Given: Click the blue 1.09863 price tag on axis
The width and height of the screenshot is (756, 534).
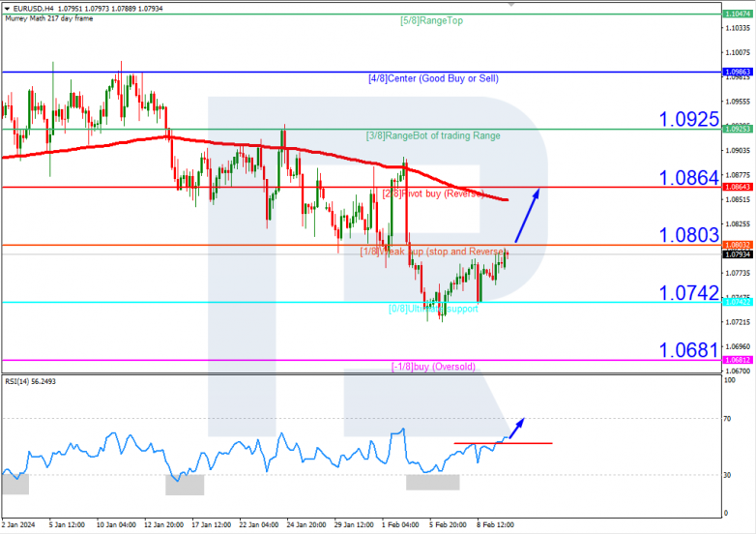Looking at the screenshot, I should 738,72.
